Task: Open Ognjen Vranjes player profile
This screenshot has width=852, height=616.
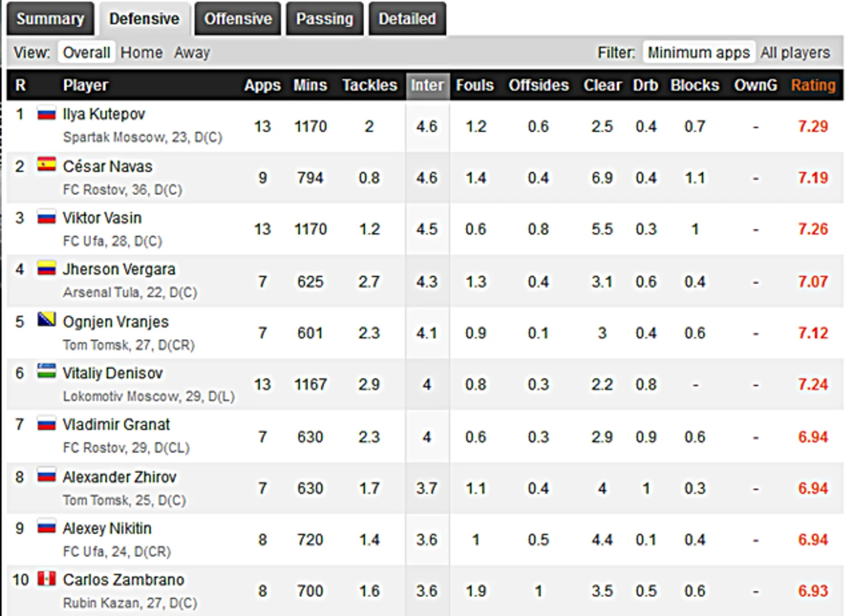Action: click(116, 321)
